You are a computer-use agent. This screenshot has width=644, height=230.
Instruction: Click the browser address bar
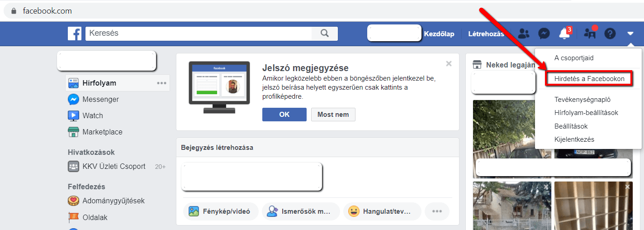[322, 11]
